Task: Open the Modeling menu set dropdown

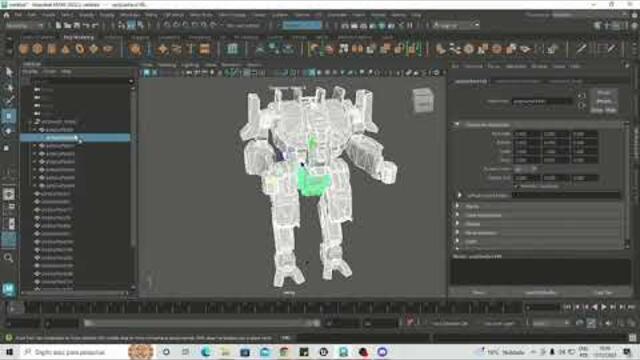Action: tap(24, 25)
